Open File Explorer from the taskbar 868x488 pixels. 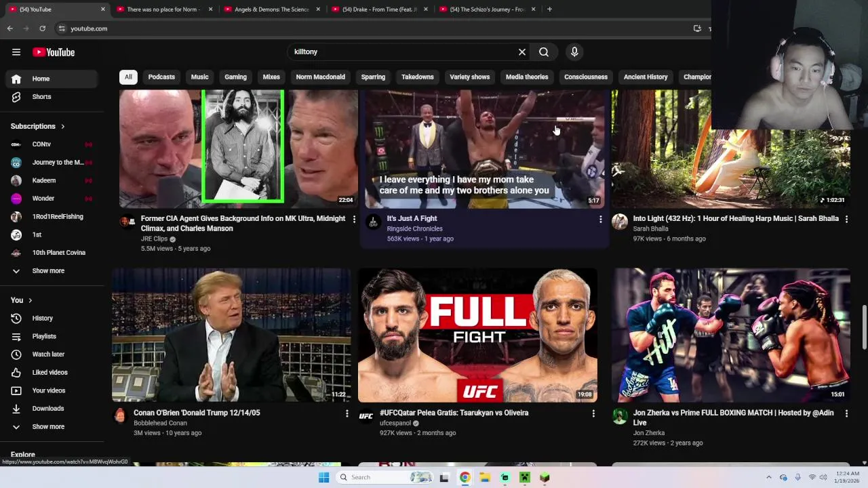coord(485,477)
